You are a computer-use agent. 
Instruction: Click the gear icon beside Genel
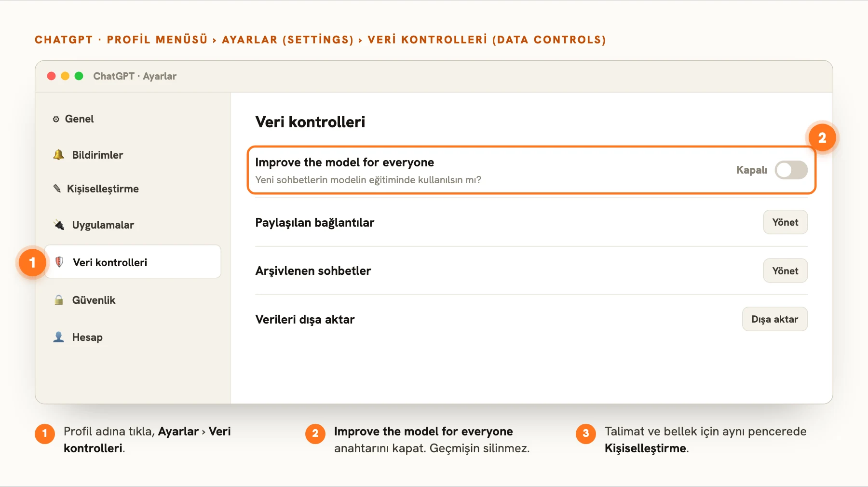56,119
